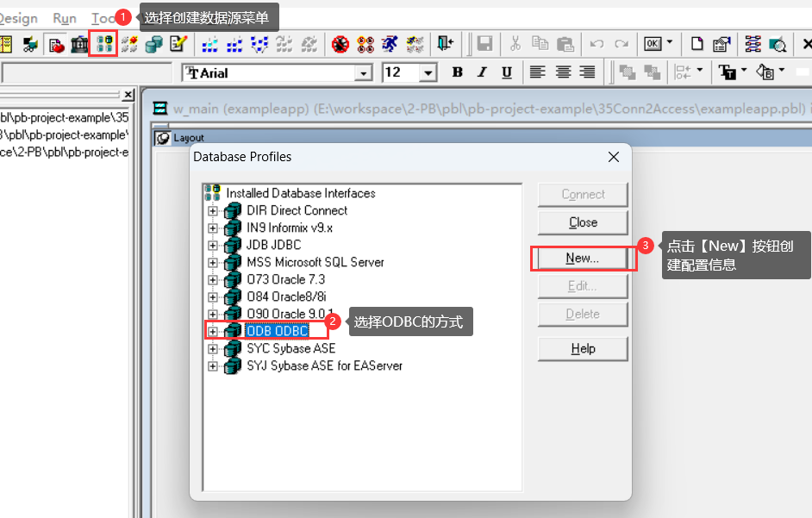The height and width of the screenshot is (518, 812).
Task: Open the Design menu
Action: click(x=18, y=19)
